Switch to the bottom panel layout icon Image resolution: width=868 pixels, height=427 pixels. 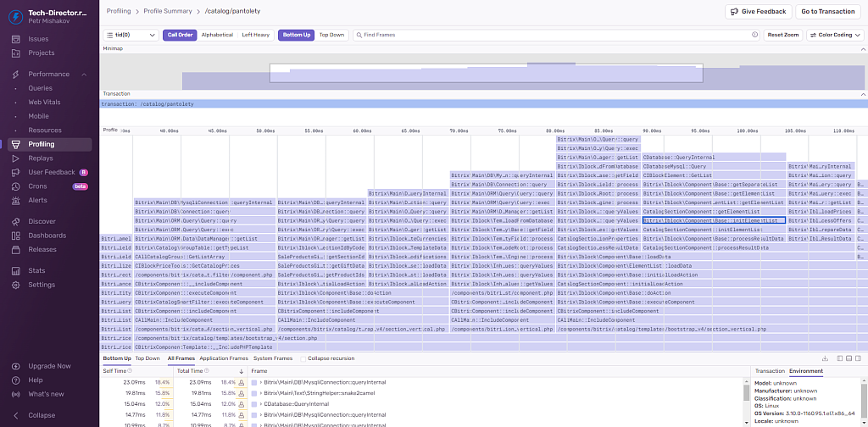pyautogui.click(x=849, y=359)
